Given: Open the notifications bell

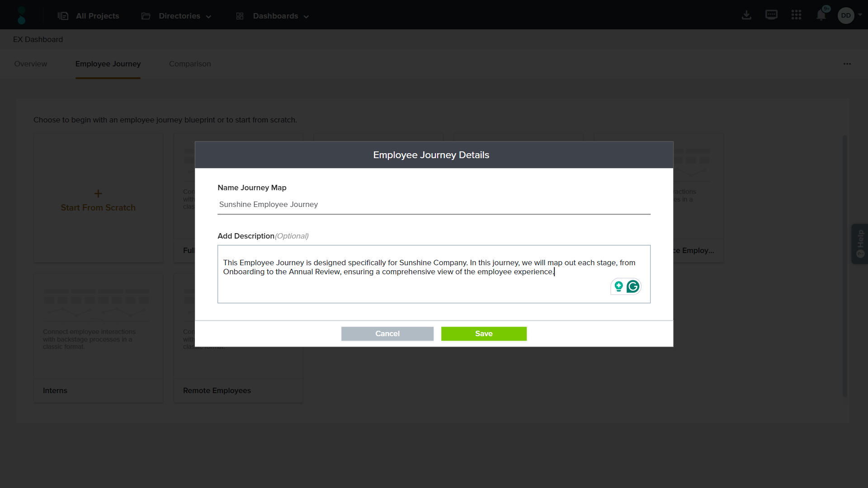Looking at the screenshot, I should [x=821, y=15].
